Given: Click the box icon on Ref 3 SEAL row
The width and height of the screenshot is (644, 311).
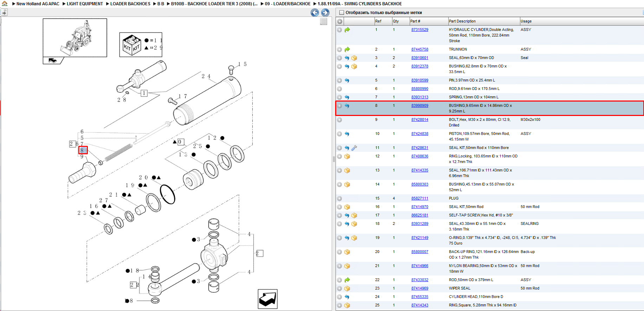Looking at the screenshot, I should click(354, 58).
